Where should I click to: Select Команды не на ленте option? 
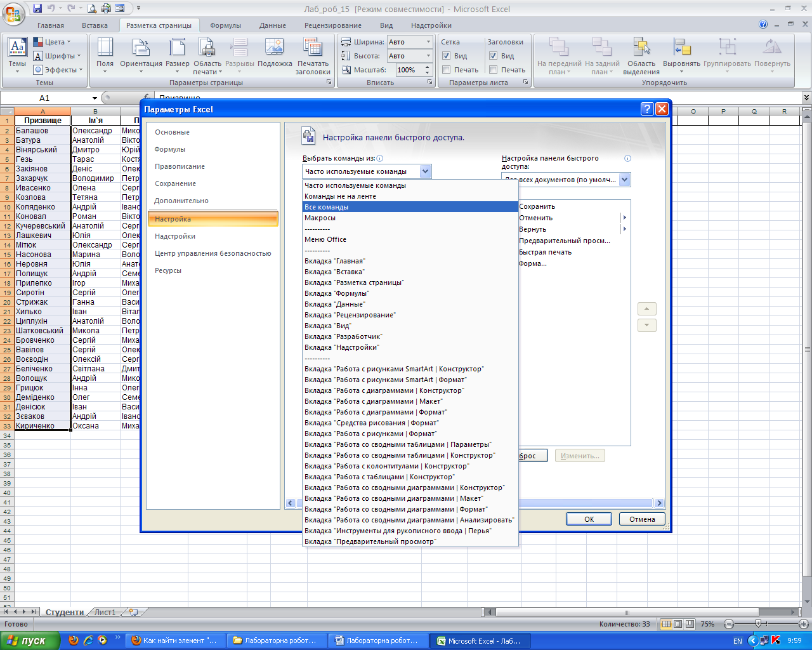pyautogui.click(x=410, y=196)
